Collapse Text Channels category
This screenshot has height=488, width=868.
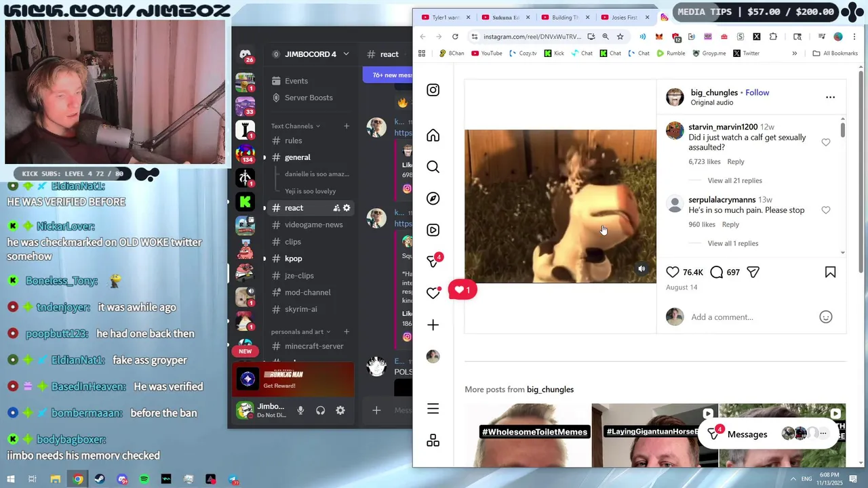tap(295, 126)
